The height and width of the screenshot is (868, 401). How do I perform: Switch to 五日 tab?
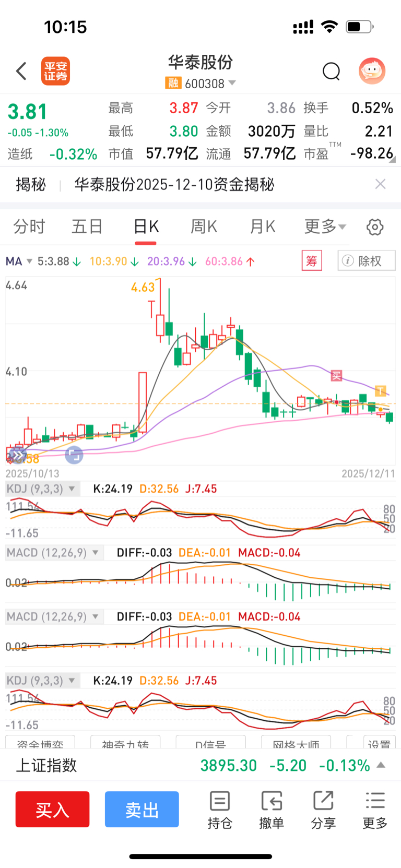click(87, 227)
